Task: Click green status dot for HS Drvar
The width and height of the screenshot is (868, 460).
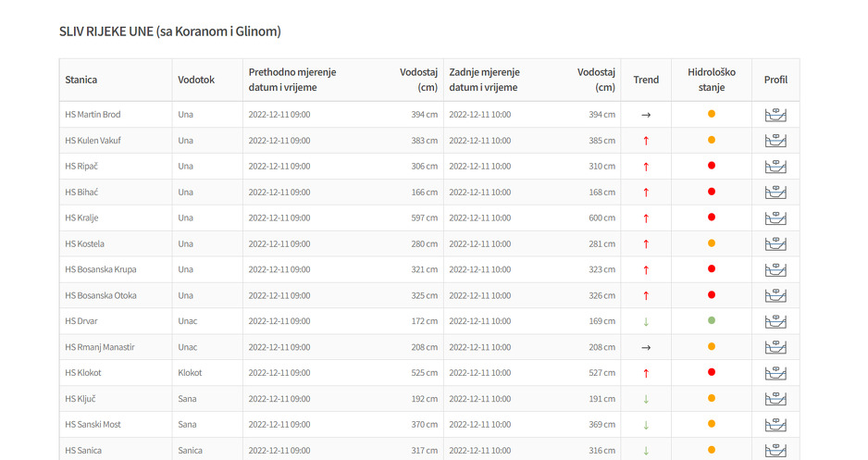Action: pyautogui.click(x=712, y=321)
